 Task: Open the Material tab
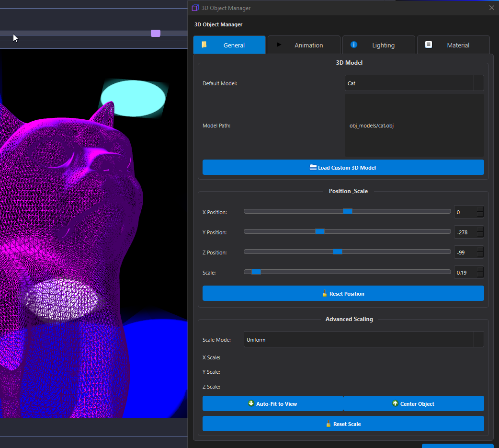(453, 45)
